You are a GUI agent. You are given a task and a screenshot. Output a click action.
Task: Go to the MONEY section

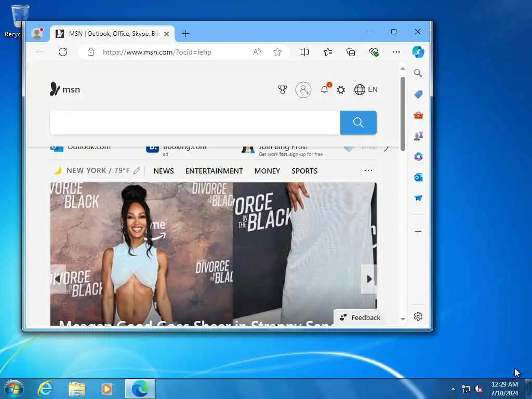267,171
